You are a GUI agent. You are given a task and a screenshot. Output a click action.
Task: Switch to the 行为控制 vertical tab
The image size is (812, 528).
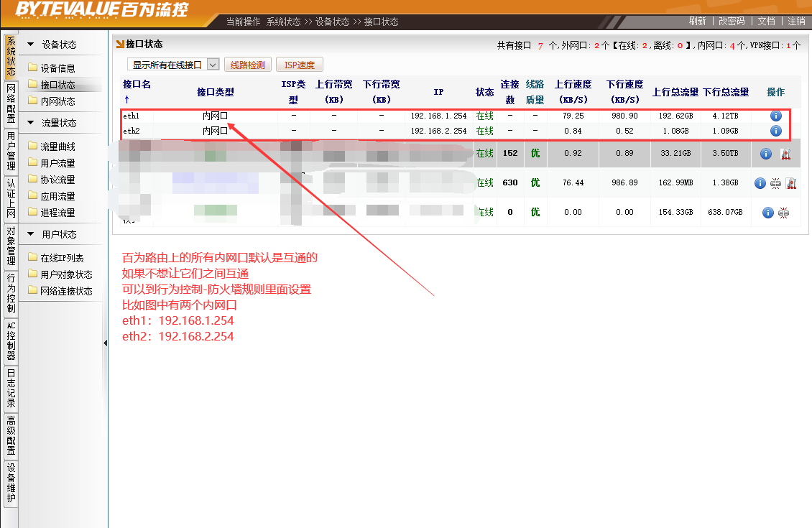11,292
